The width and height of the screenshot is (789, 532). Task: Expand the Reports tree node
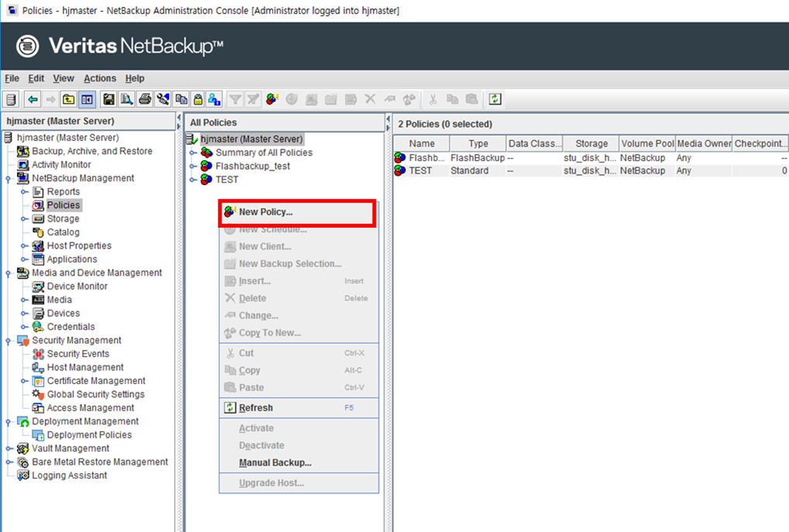point(24,192)
